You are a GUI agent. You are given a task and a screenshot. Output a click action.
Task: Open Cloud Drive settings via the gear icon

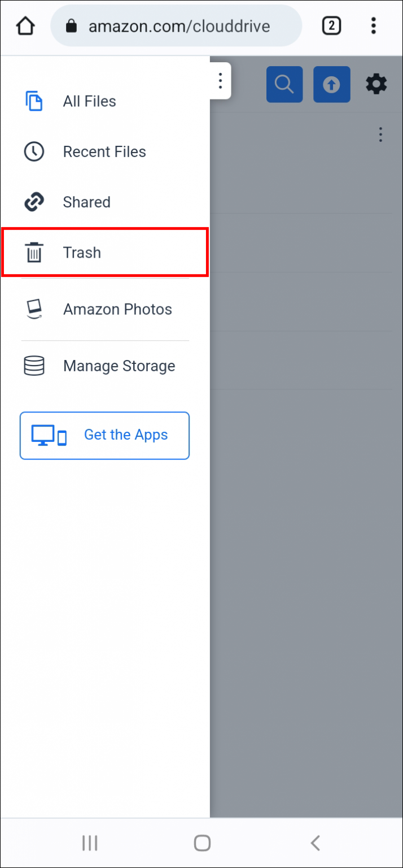pos(376,84)
